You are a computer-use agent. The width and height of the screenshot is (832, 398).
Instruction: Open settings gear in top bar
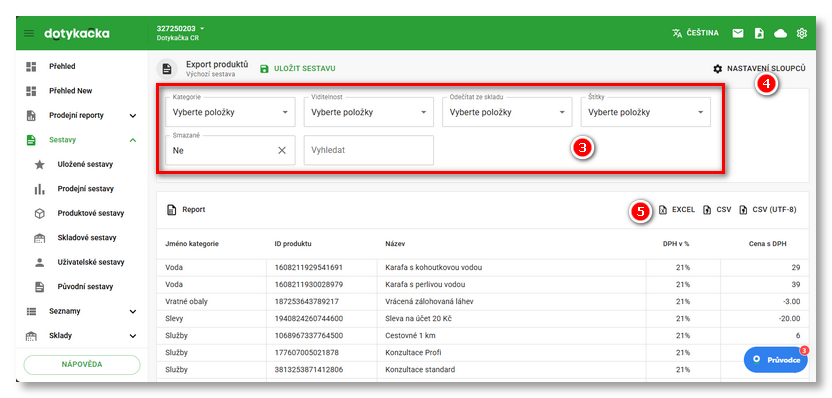(802, 33)
